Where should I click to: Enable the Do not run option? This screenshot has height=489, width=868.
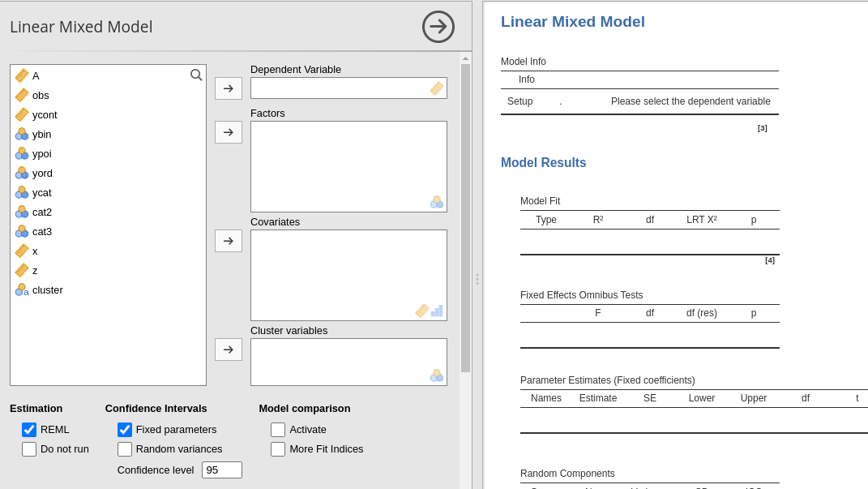29,449
